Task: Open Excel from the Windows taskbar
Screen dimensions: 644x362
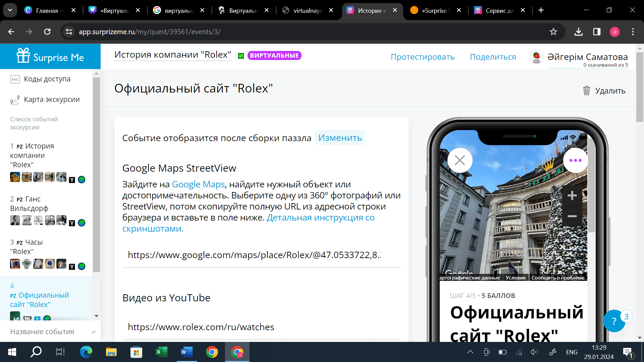Action: click(161, 352)
